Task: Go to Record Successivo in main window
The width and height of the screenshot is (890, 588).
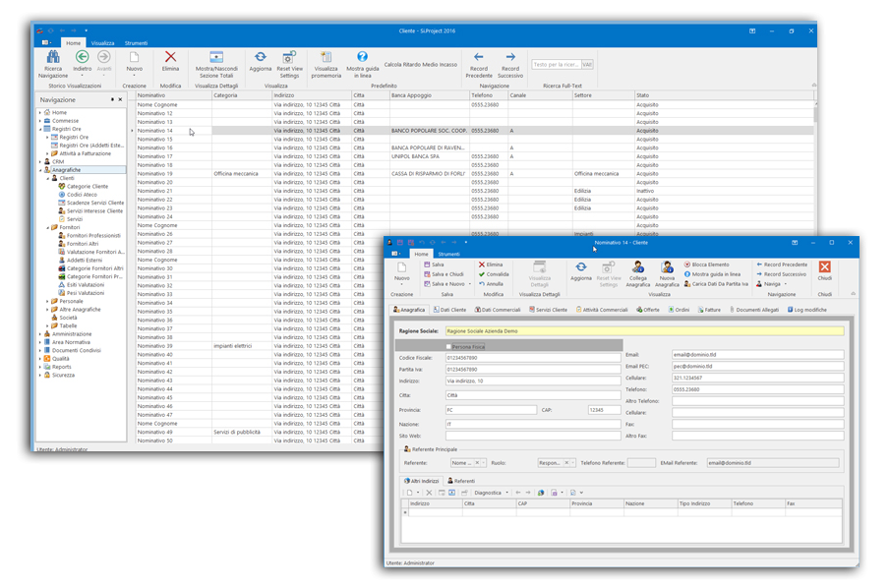Action: pos(510,64)
